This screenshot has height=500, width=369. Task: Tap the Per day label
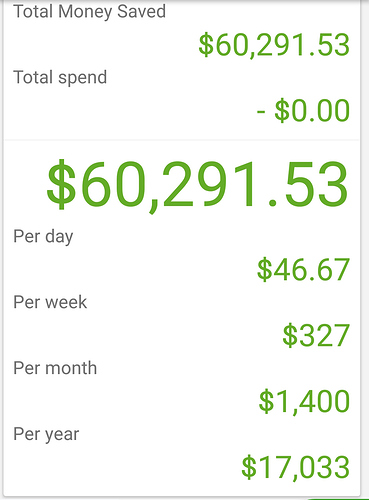coord(43,237)
